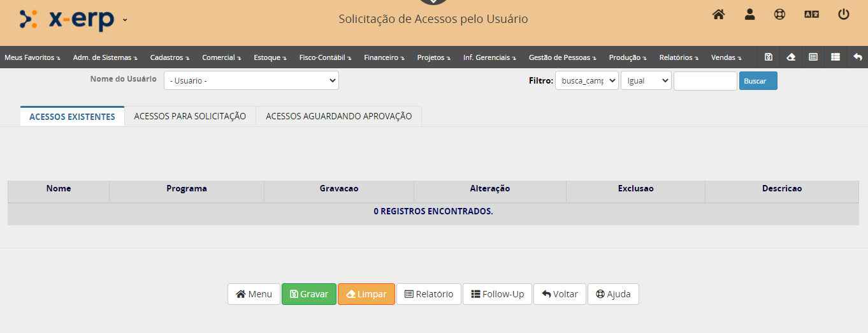This screenshot has height=333, width=868.
Task: Open the user profile icon
Action: 749,14
